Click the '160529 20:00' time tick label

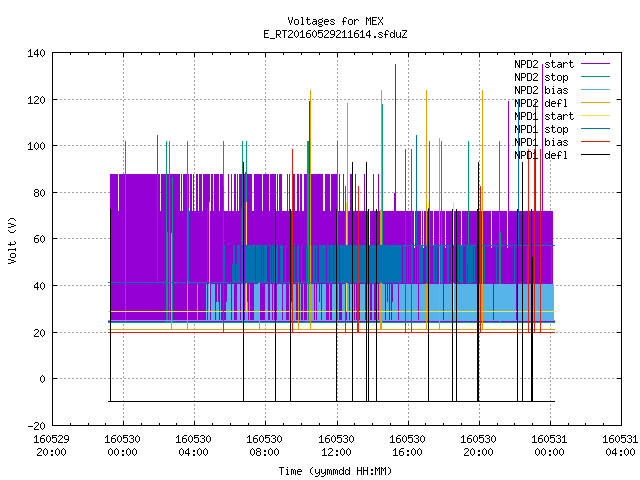51,446
